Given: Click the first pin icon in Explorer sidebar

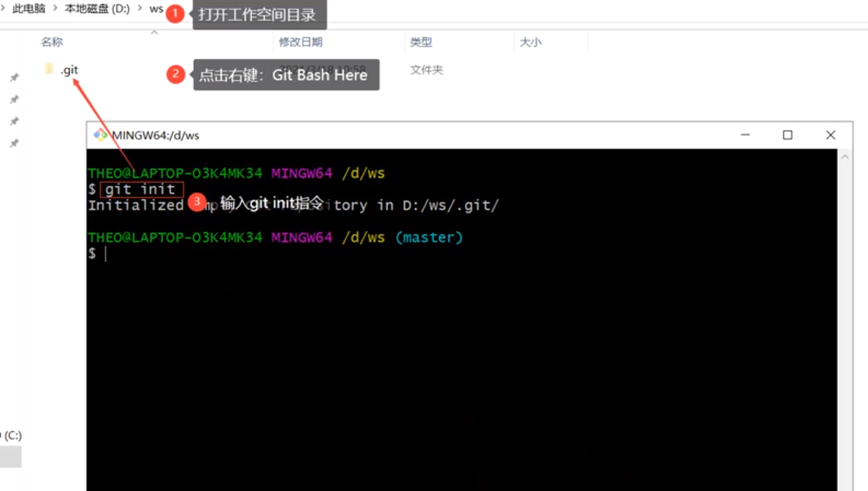Looking at the screenshot, I should (15, 77).
